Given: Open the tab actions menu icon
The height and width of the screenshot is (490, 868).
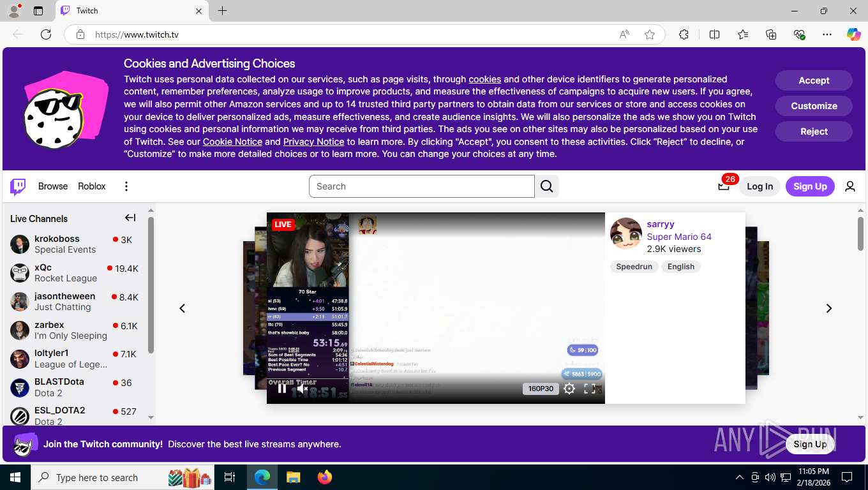Looking at the screenshot, I should point(38,11).
